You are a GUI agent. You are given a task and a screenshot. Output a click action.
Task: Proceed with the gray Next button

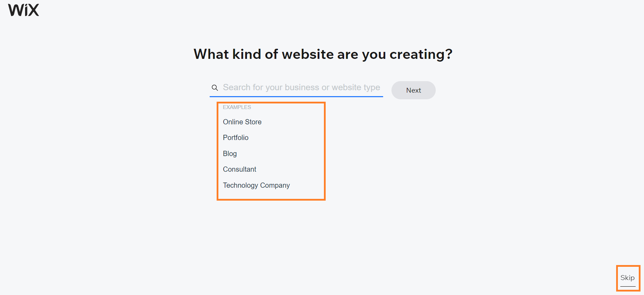pos(413,90)
